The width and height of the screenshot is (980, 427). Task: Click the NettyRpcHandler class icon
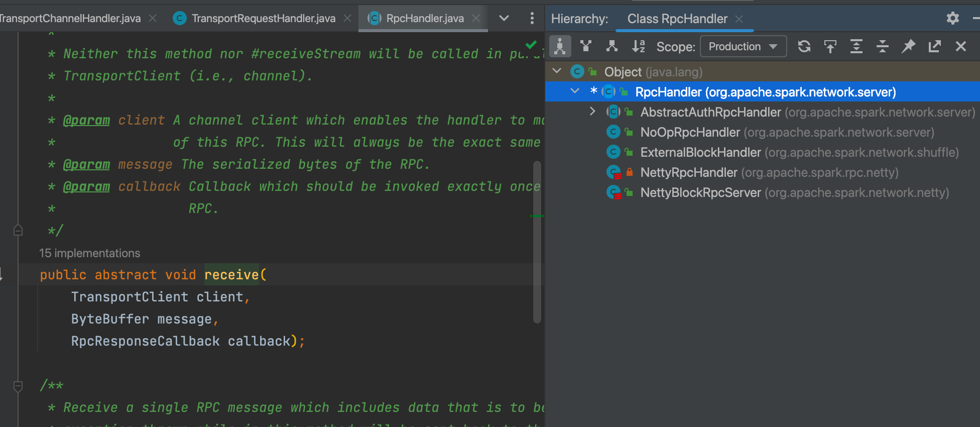pyautogui.click(x=613, y=172)
